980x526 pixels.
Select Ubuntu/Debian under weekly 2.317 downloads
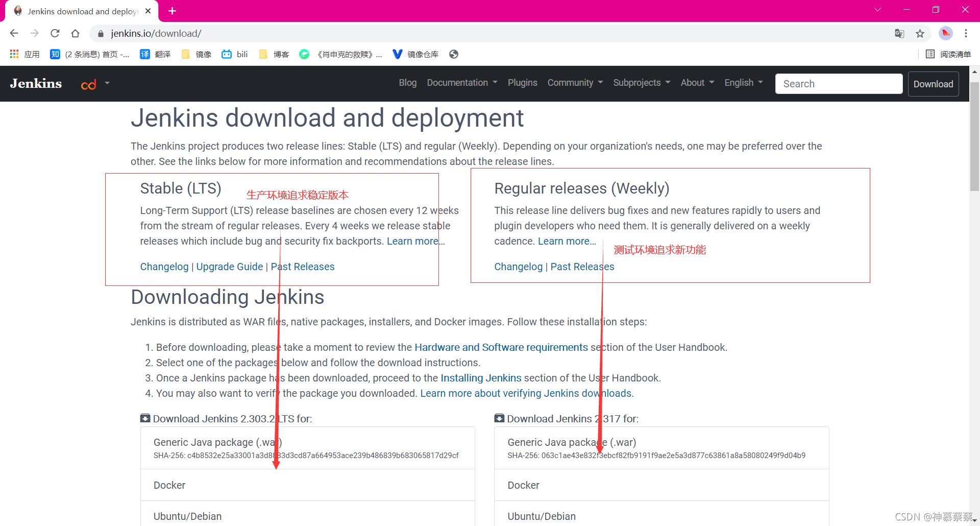tap(661, 514)
